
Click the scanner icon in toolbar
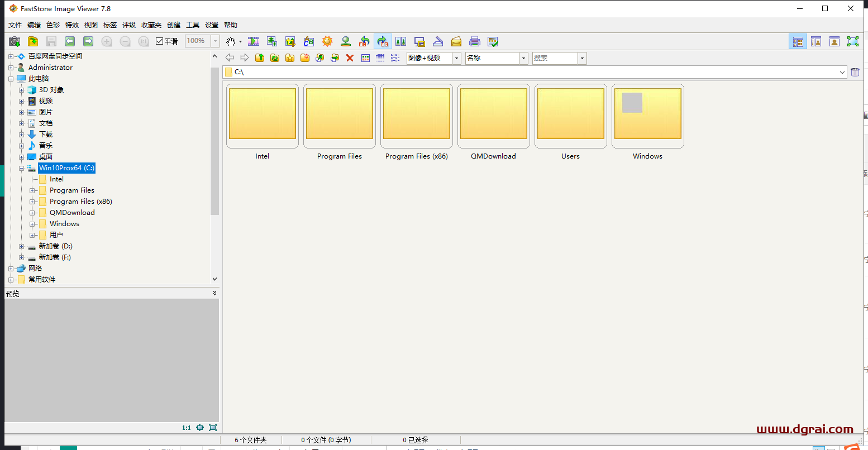[438, 41]
